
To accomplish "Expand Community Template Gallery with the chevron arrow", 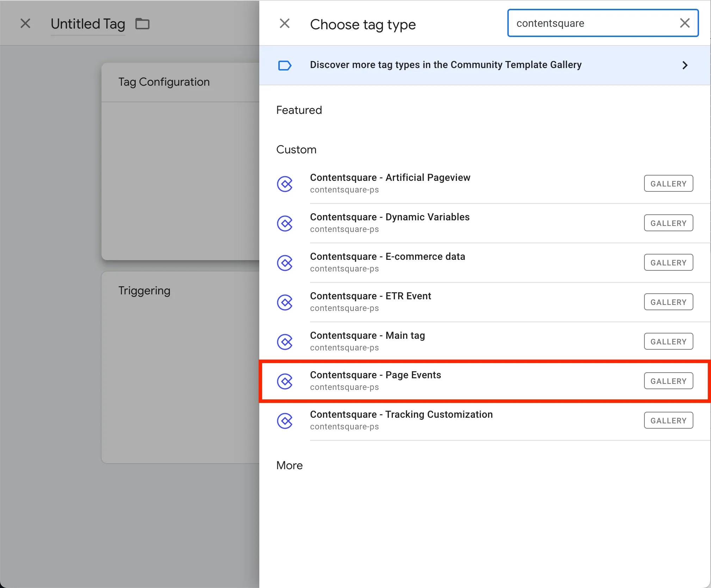I will tap(685, 66).
